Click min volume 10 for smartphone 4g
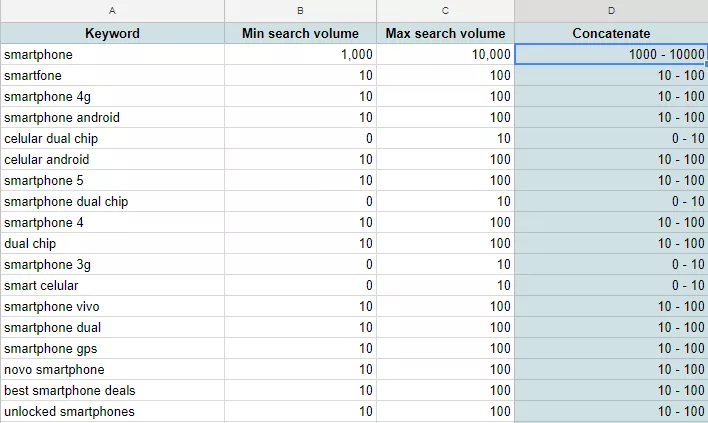 click(300, 97)
